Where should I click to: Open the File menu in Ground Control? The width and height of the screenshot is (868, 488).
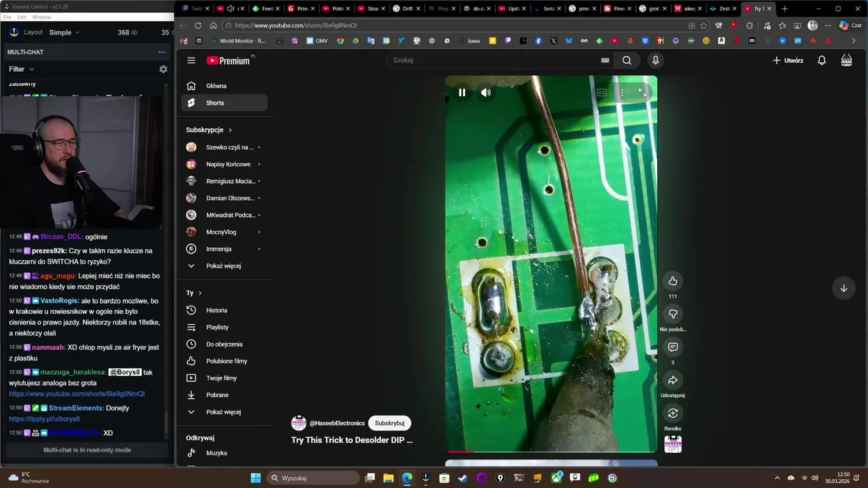click(7, 17)
